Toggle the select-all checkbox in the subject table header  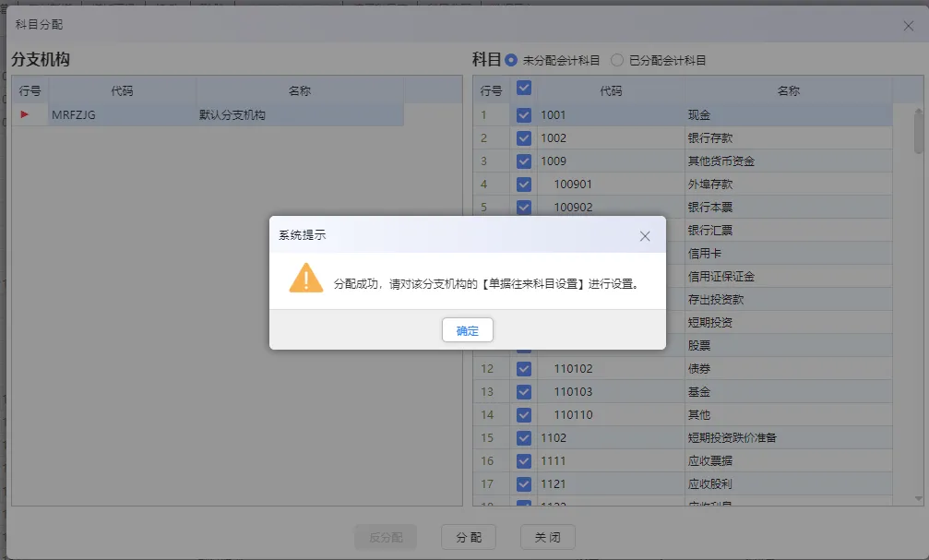pos(524,89)
